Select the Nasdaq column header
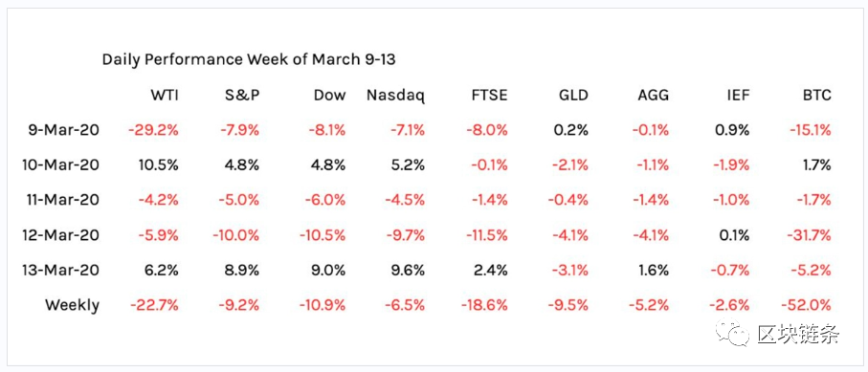This screenshot has height=372, width=868. (x=395, y=96)
